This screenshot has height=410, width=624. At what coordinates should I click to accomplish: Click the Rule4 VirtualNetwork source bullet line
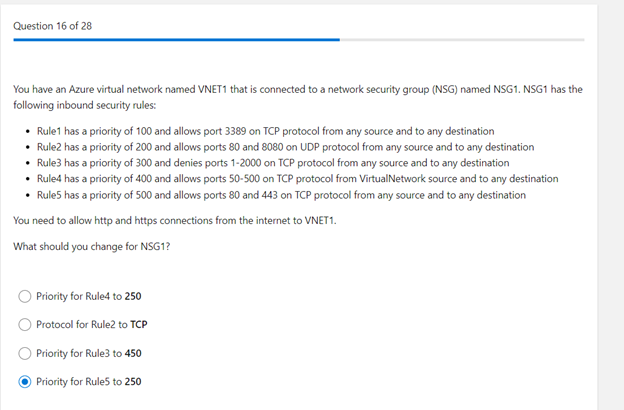298,179
